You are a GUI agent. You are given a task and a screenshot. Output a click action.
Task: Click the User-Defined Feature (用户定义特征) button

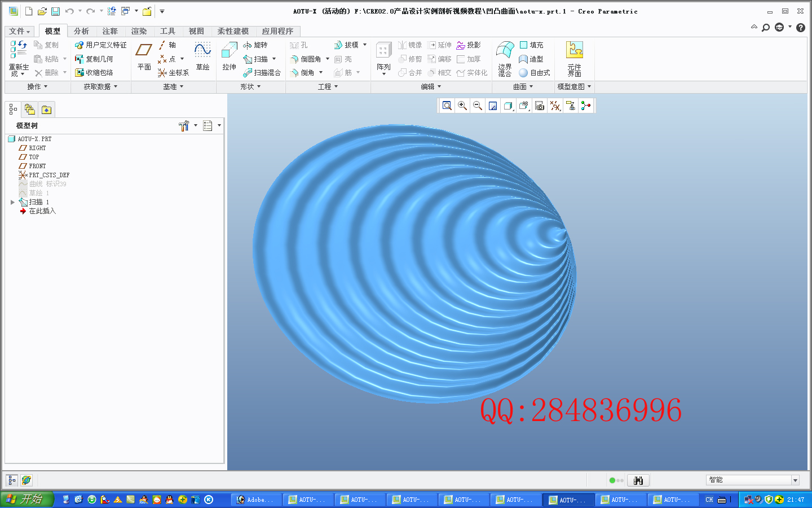point(101,45)
